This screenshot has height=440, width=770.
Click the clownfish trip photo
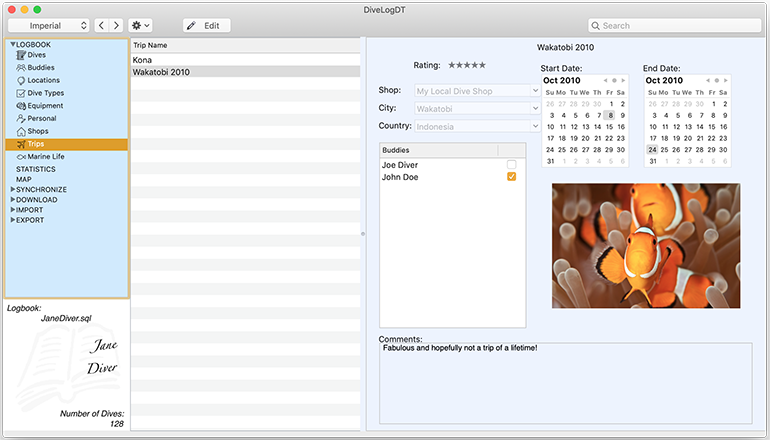pyautogui.click(x=646, y=246)
